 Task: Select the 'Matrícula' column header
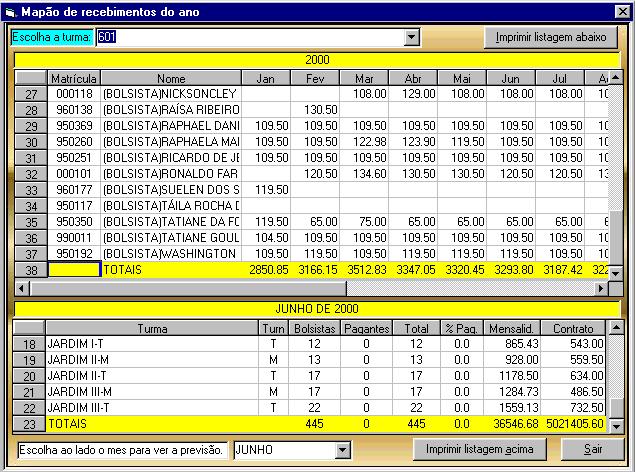[x=74, y=78]
